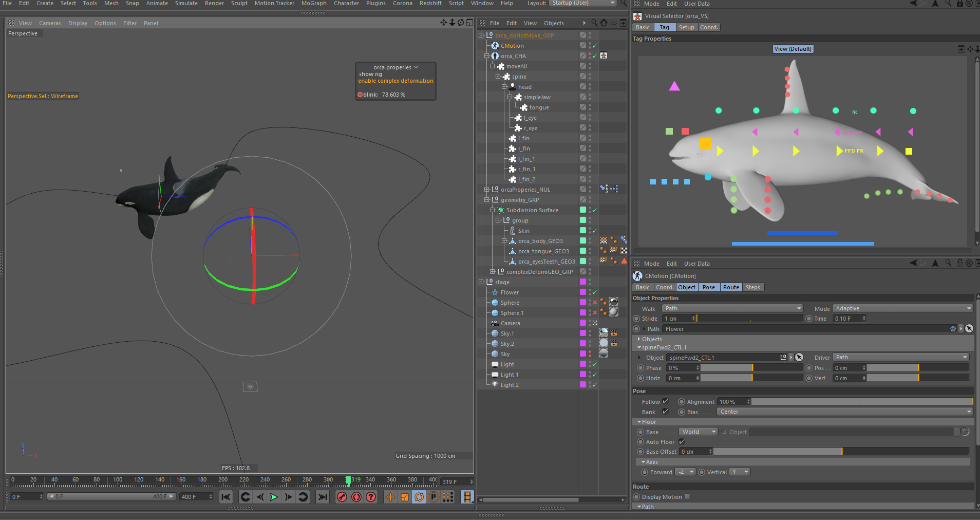Open the Mode dropdown showing Adaptive
This screenshot has height=520, width=980.
point(902,308)
